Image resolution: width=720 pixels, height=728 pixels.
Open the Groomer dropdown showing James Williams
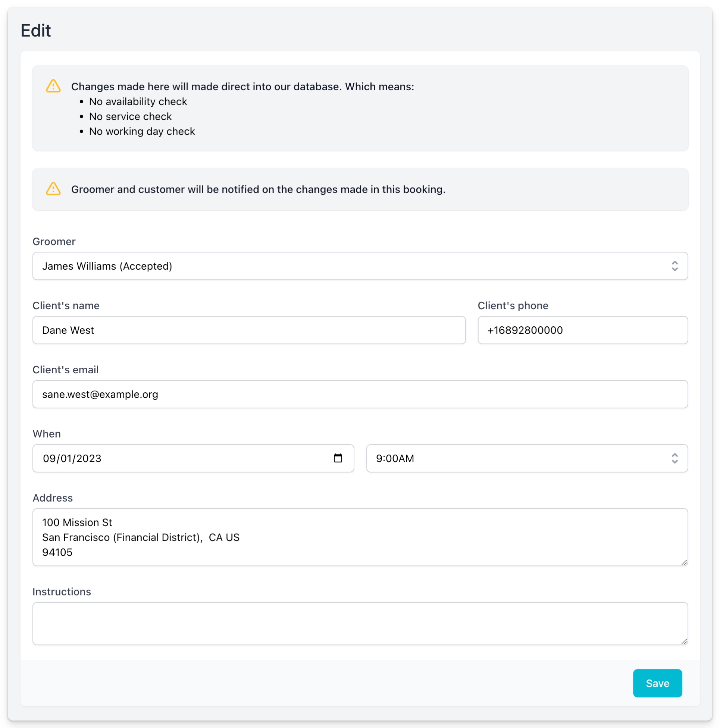[339, 266]
